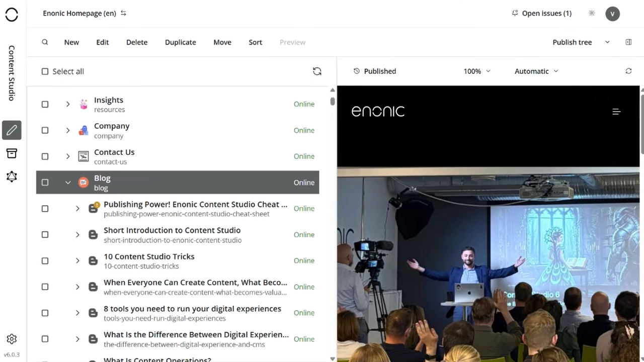Open the Automatic preview mode dropdown
This screenshot has height=362, width=644.
tap(536, 71)
